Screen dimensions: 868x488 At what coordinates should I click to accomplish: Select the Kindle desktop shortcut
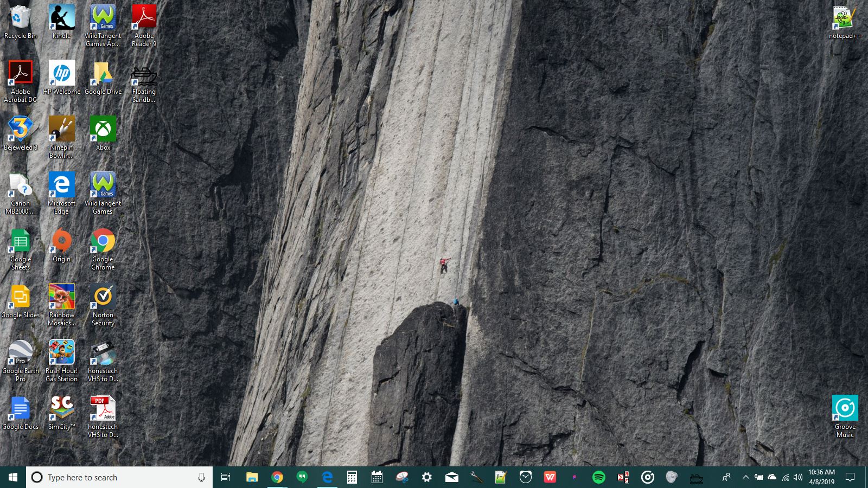click(x=61, y=22)
